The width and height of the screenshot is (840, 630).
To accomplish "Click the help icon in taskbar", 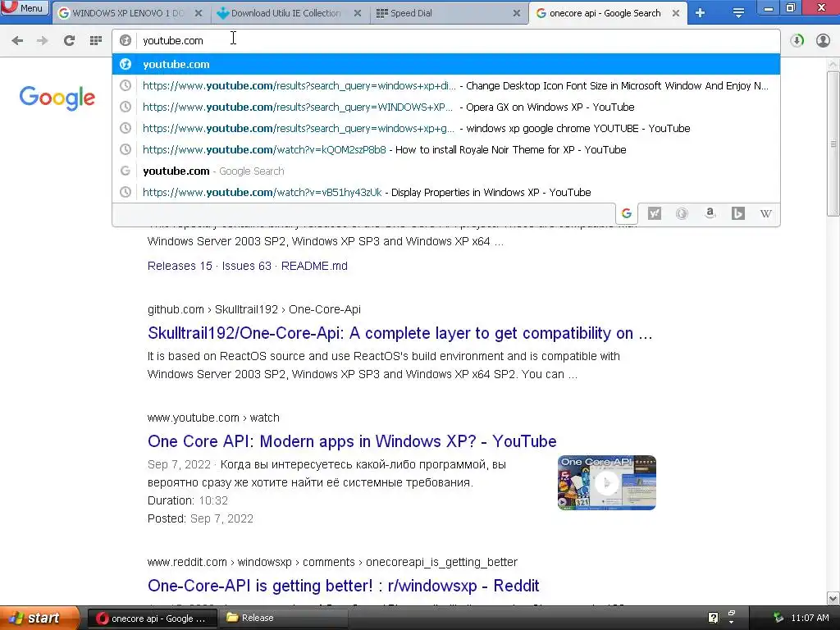I will click(713, 619).
